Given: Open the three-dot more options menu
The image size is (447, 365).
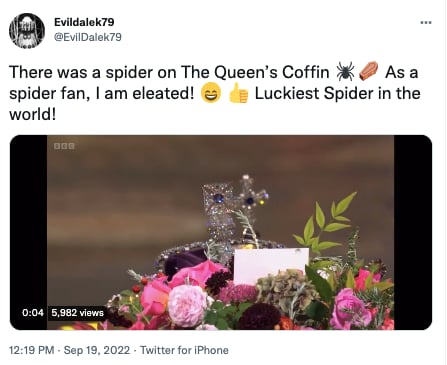Looking at the screenshot, I should click(426, 23).
